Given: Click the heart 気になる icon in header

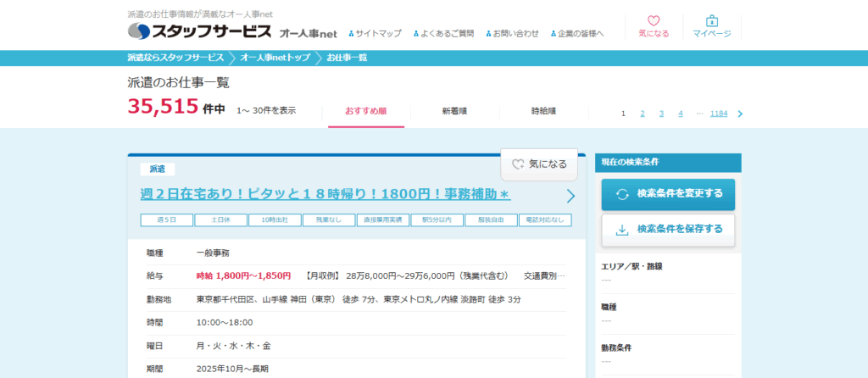Looking at the screenshot, I should coord(653,26).
